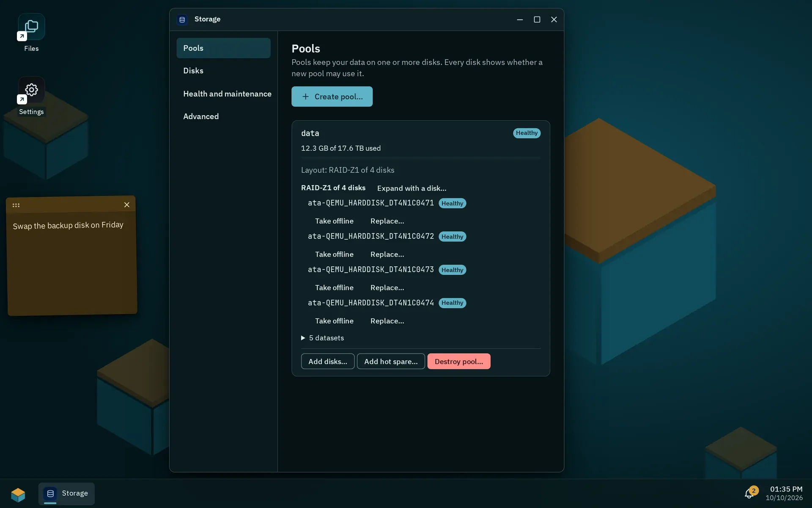Click the Storage icon in the title bar
812x508 pixels.
click(182, 19)
